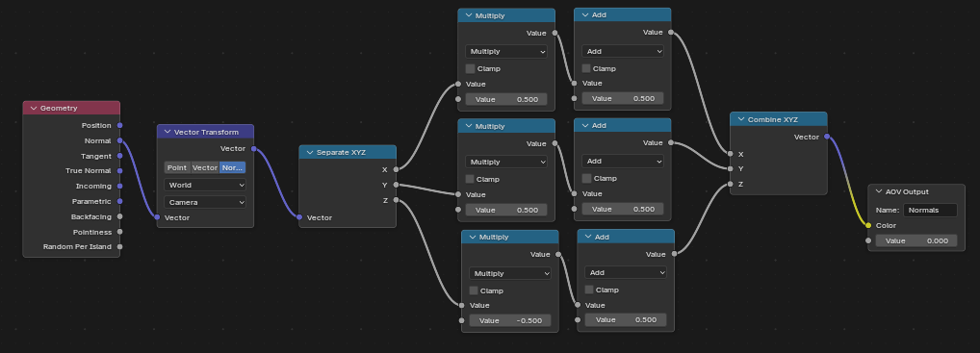Click 0.500 Value field of Multiply node fed by Y
This screenshot has height=353, width=980.
point(506,210)
